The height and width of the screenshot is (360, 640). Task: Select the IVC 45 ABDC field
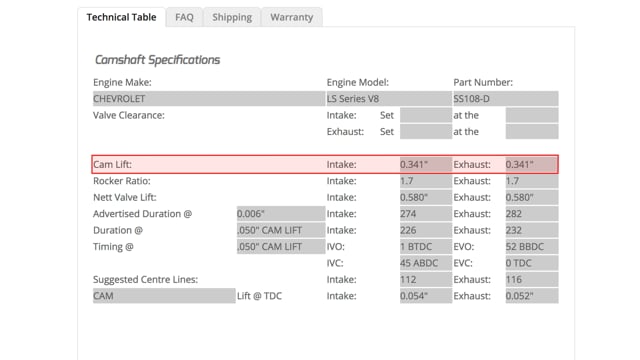426,263
